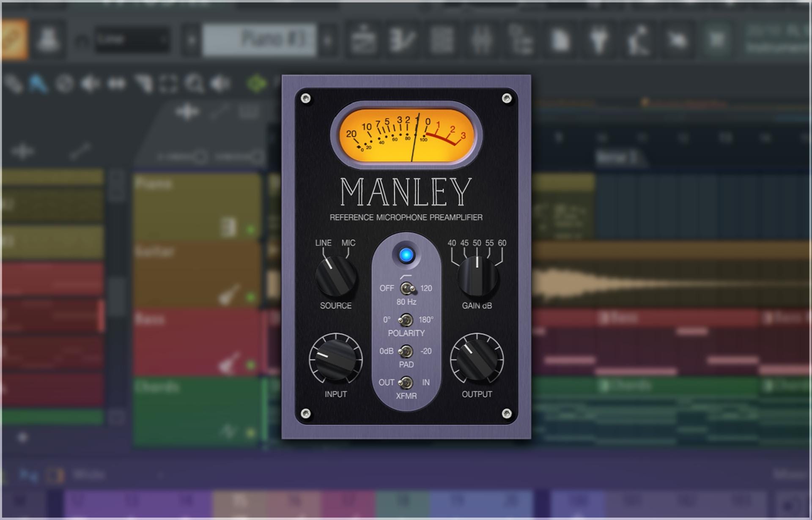812x520 pixels.
Task: Click the -20 pad label
Action: (x=426, y=351)
